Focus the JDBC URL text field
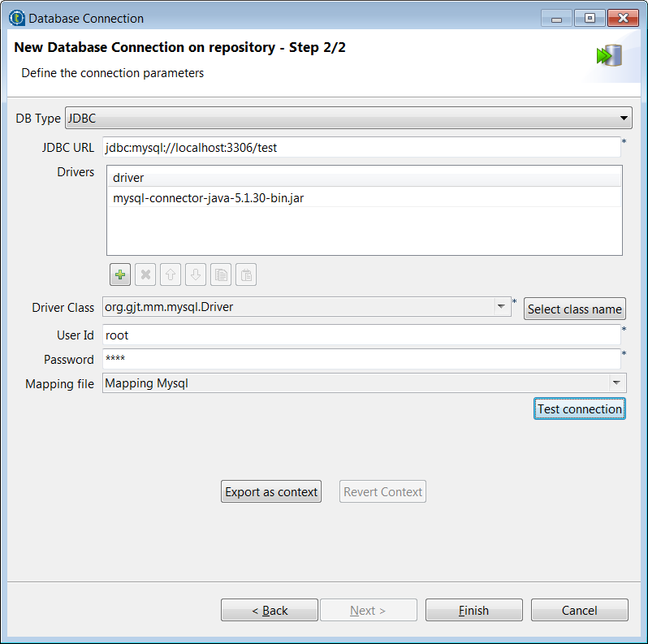 (x=361, y=148)
